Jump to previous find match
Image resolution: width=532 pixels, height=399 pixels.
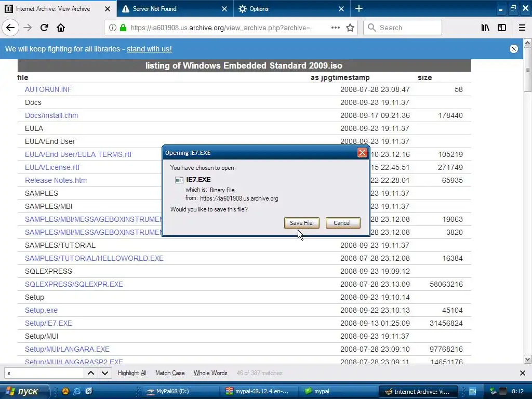pos(91,373)
